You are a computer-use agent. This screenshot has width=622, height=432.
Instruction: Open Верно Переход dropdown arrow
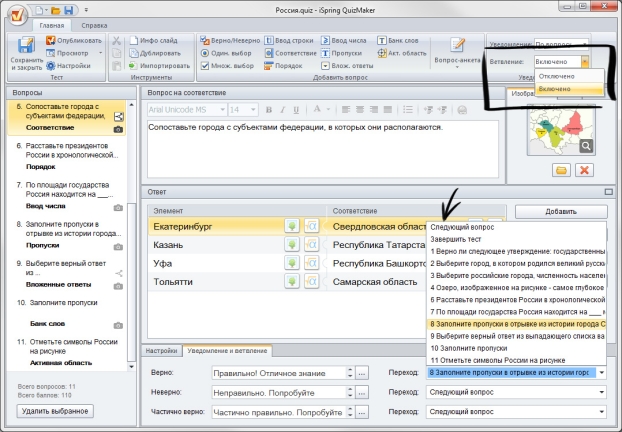[x=602, y=372]
